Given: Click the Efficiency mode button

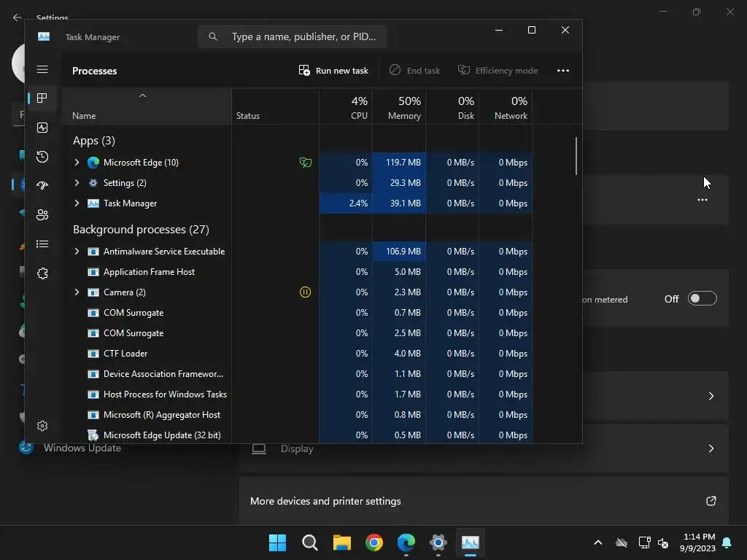Looking at the screenshot, I should [498, 71].
